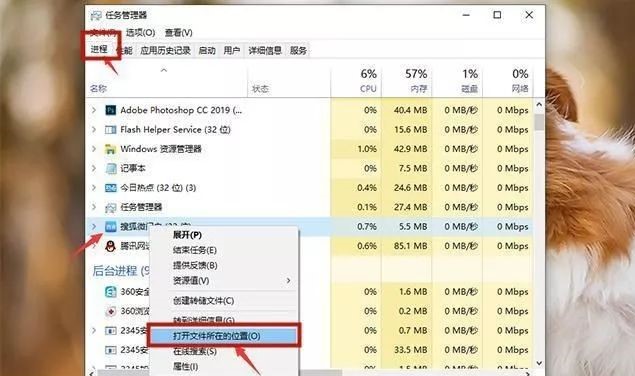The width and height of the screenshot is (635, 376).
Task: Expand the 今日热点 (32 位) process group
Action: 94,188
